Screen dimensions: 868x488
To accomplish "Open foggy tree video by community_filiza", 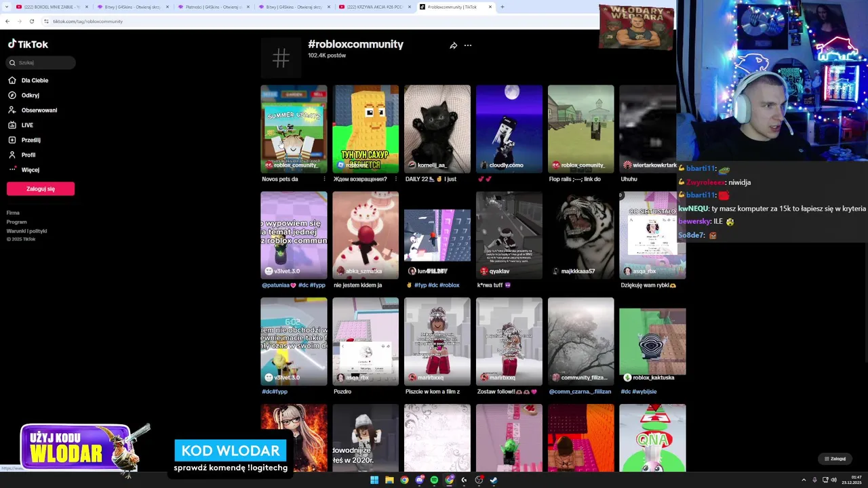I will click(581, 342).
